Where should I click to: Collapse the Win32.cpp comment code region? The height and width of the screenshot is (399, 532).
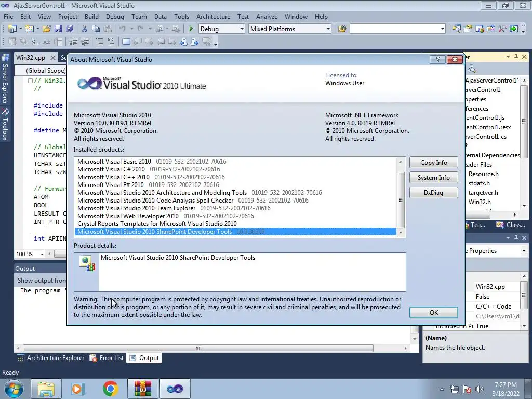click(x=30, y=81)
